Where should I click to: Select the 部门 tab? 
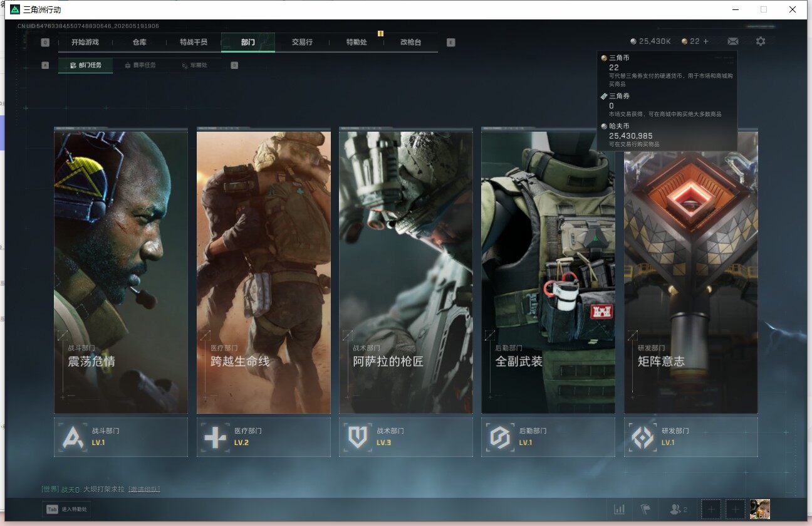coord(248,42)
